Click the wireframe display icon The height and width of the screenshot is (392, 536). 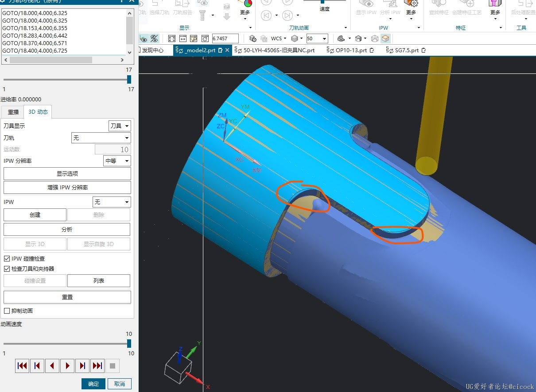pyautogui.click(x=374, y=38)
